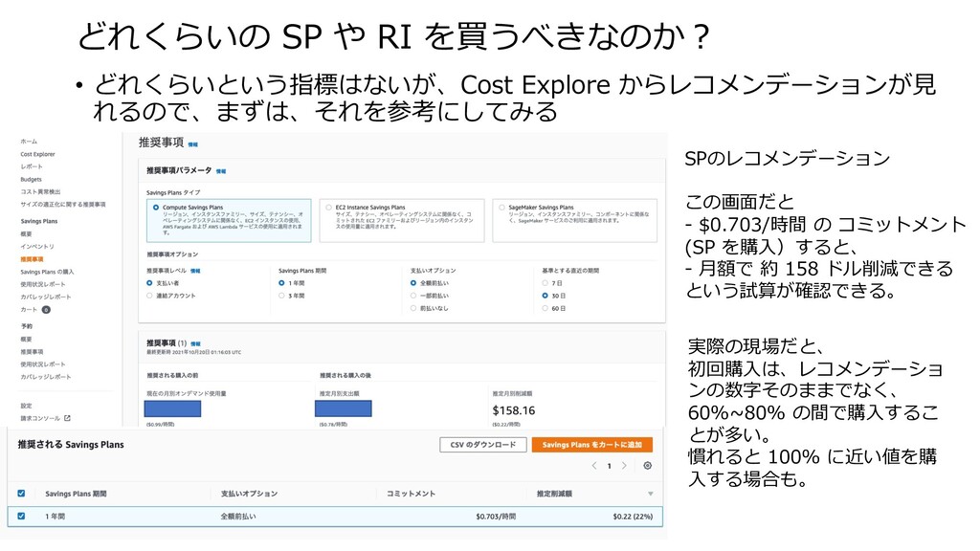Viewport: 980px width, 551px height.
Task: Click the cart count badge showing 0
Action: click(46, 309)
